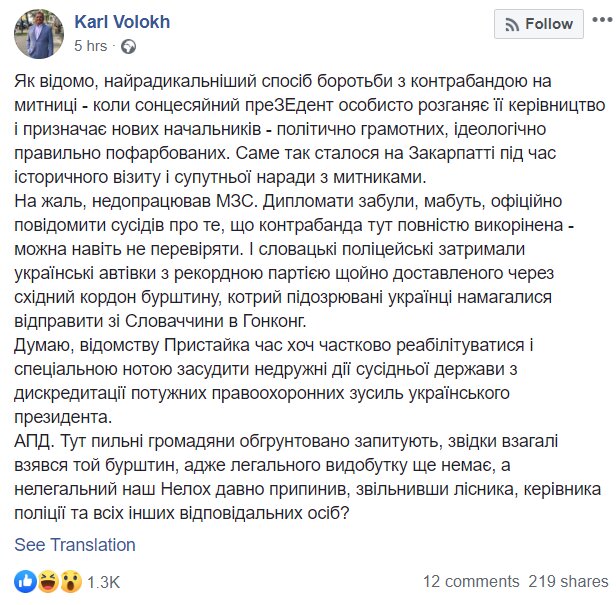Click the first paragraph beginning "Як відомо"
The height and width of the screenshot is (605, 616).
point(310,129)
